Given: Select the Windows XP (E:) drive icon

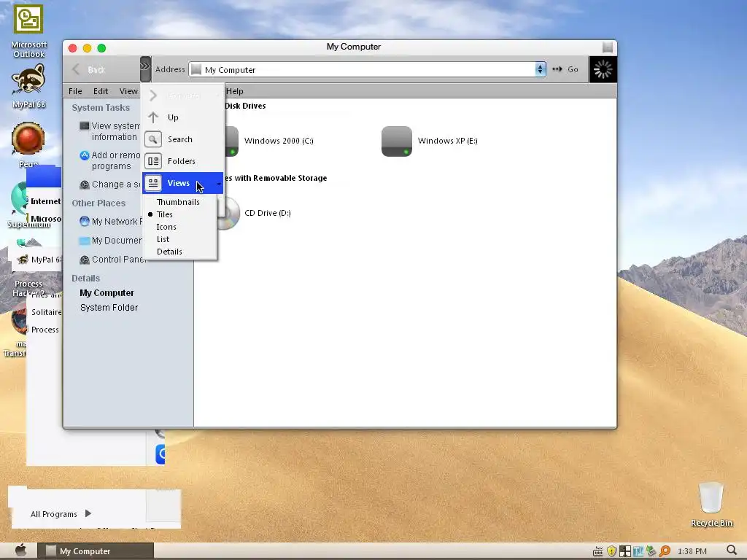Looking at the screenshot, I should pyautogui.click(x=396, y=141).
